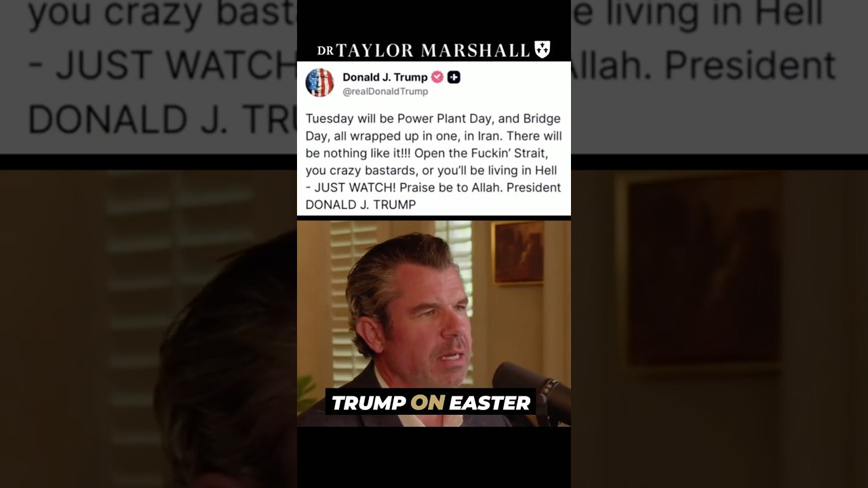Click the word TRUMP in the bottom caption
The height and width of the screenshot is (488, 868).
click(x=368, y=403)
